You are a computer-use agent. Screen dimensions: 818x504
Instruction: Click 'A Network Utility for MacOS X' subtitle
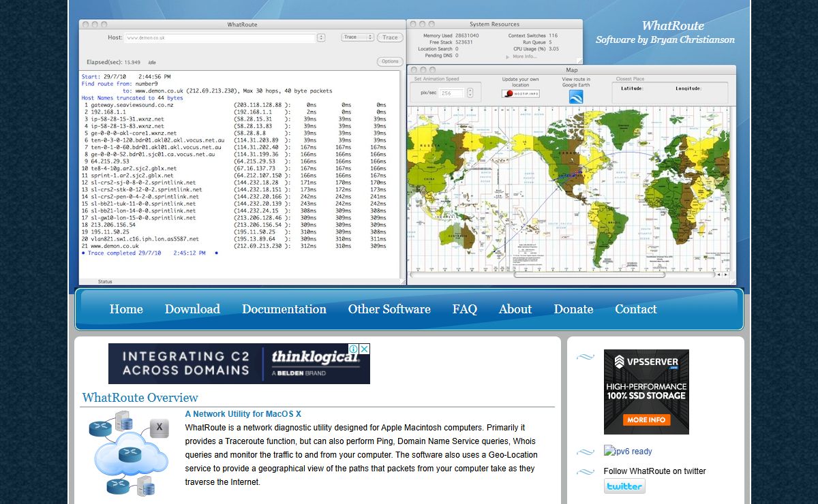click(x=243, y=414)
